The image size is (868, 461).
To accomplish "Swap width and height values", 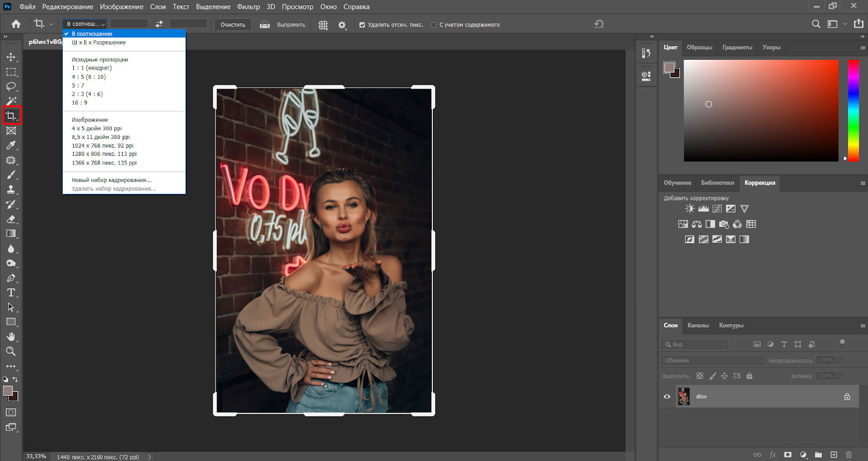I will [159, 24].
